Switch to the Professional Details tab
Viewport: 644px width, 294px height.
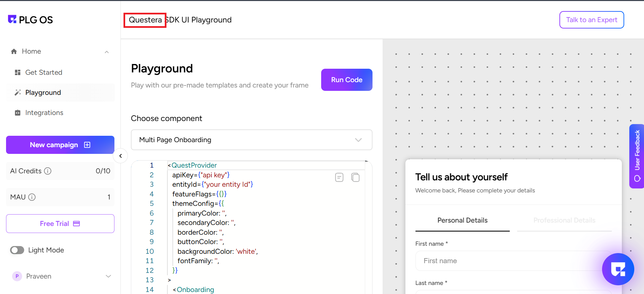[564, 220]
